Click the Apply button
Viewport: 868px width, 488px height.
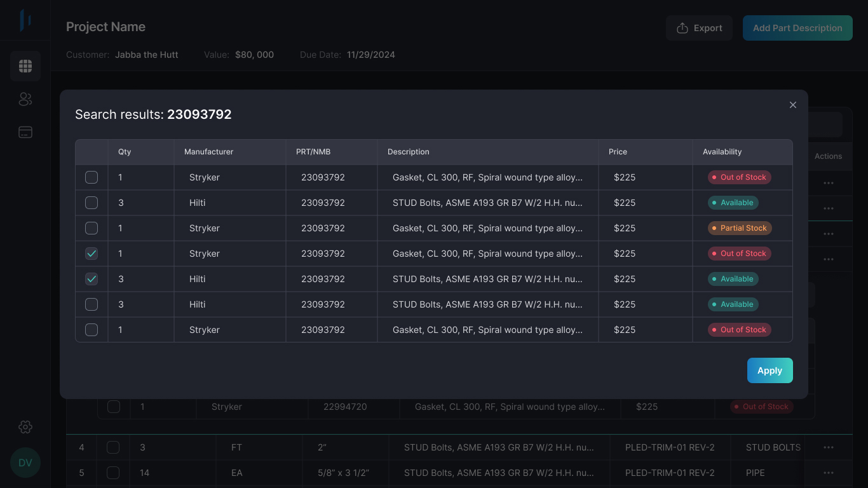[770, 370]
